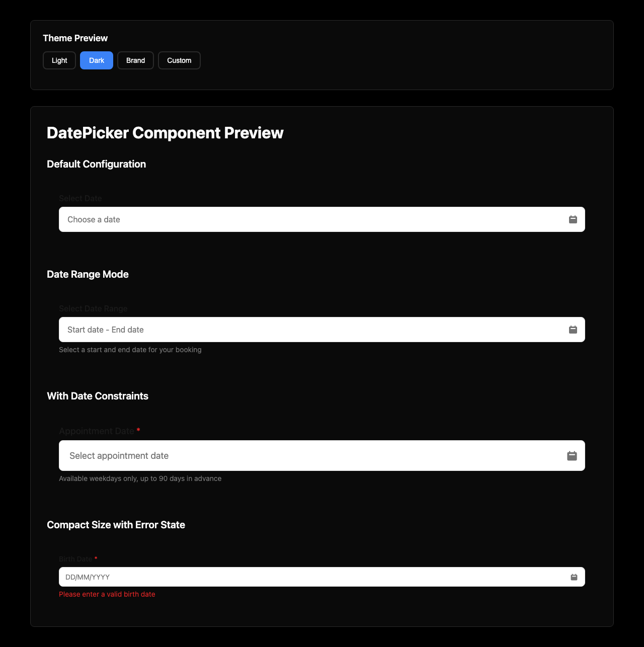Viewport: 644px width, 647px height.
Task: Apply the Brand theme
Action: (135, 60)
